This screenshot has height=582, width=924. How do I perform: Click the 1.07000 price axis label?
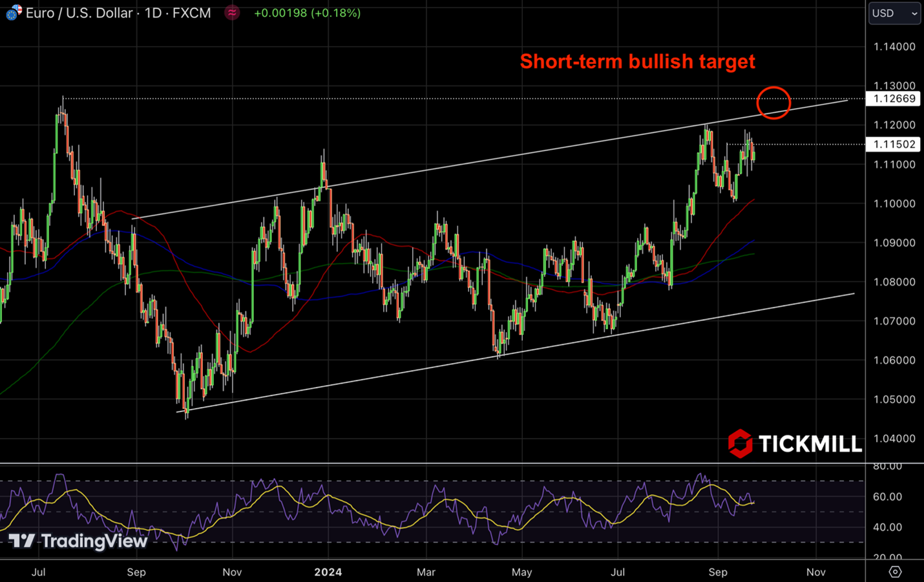tap(894, 321)
